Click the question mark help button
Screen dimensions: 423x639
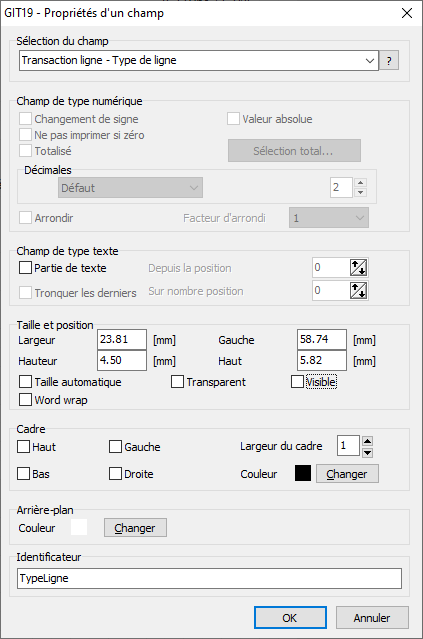389,61
